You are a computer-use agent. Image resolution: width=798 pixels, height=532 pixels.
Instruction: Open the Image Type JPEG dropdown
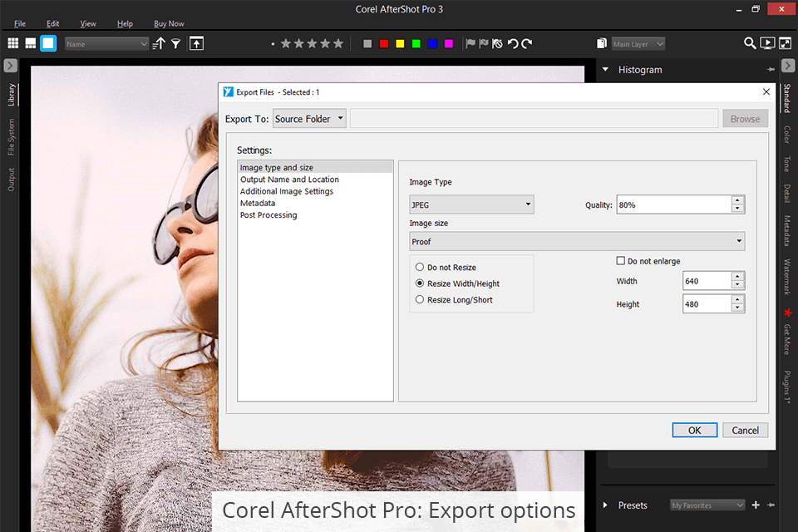click(x=471, y=204)
